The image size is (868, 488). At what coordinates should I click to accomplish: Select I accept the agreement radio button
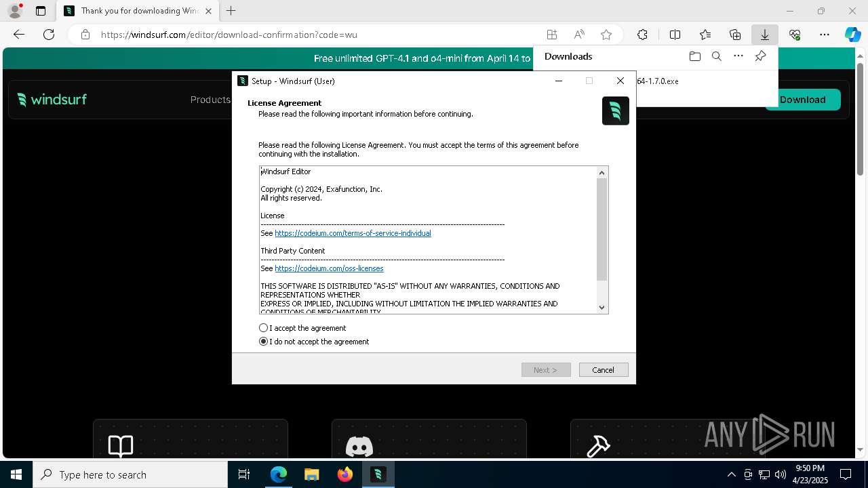click(264, 328)
